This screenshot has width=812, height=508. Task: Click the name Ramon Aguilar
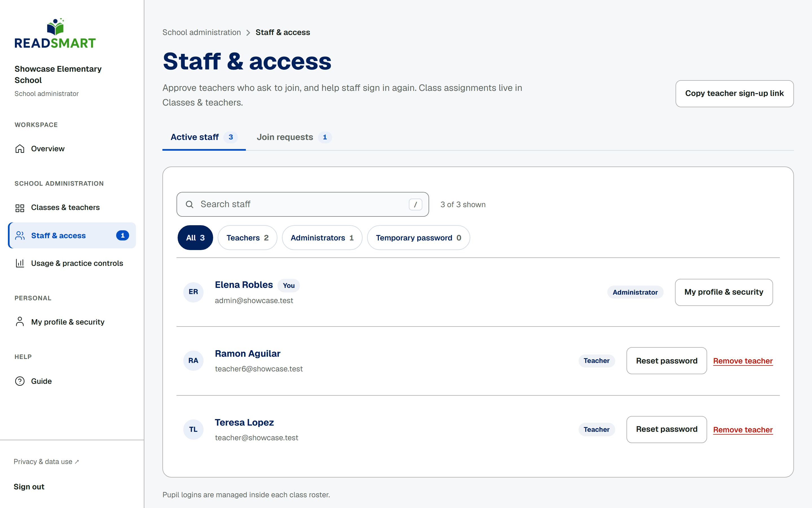(248, 353)
